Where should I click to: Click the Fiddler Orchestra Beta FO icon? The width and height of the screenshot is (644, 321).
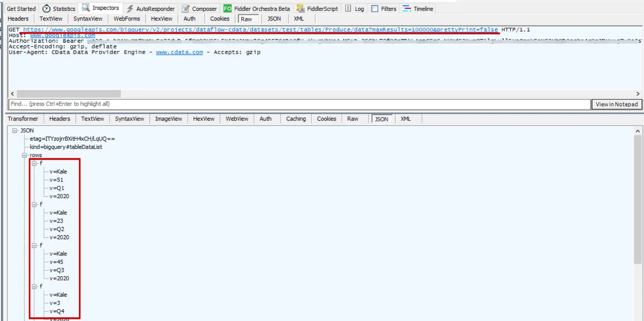click(x=227, y=8)
